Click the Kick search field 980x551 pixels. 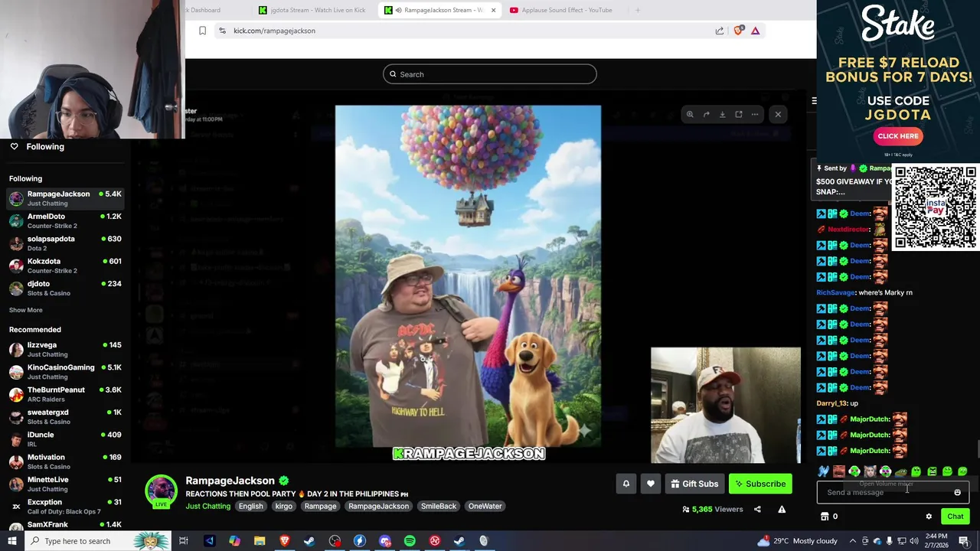(x=490, y=74)
